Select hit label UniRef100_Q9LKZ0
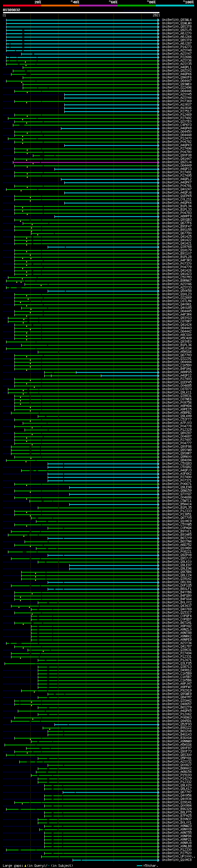197x868 pixels. coord(177,785)
